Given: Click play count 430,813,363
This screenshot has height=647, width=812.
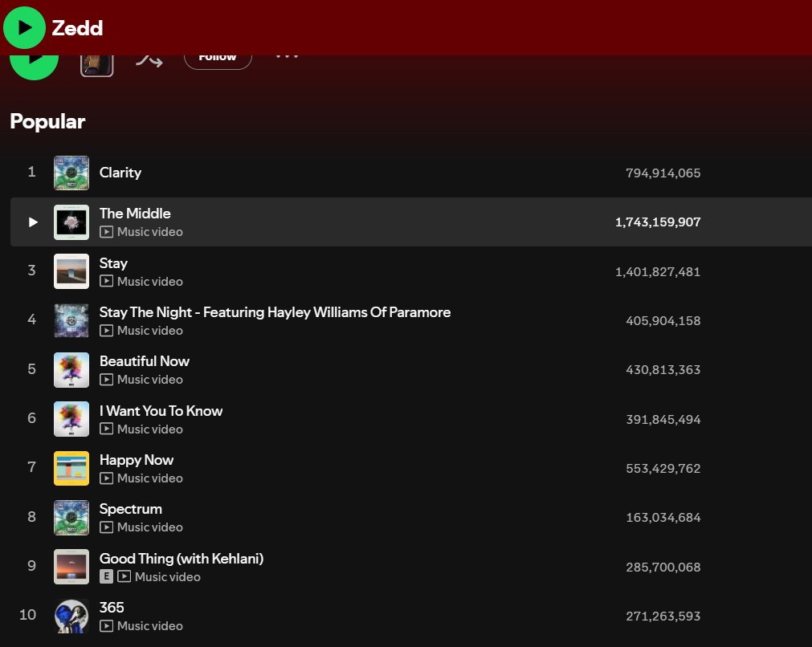Looking at the screenshot, I should 663,369.
